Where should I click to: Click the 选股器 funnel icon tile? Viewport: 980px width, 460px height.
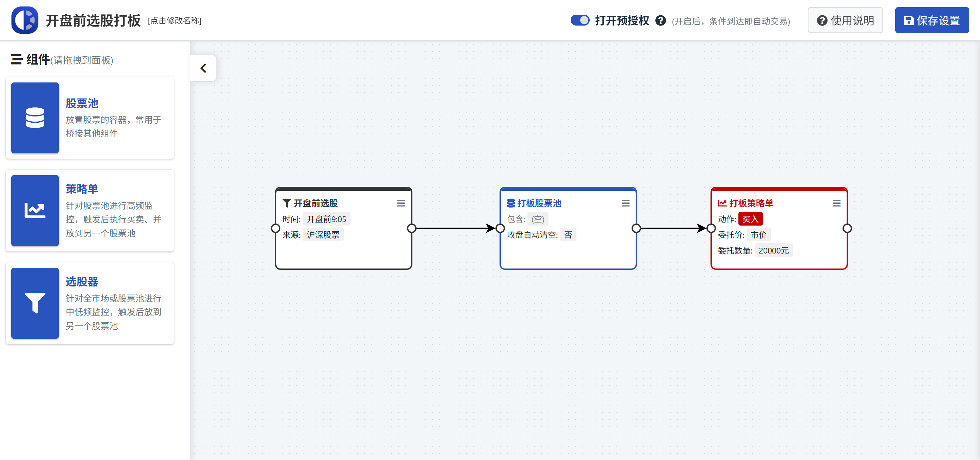pyautogui.click(x=35, y=303)
